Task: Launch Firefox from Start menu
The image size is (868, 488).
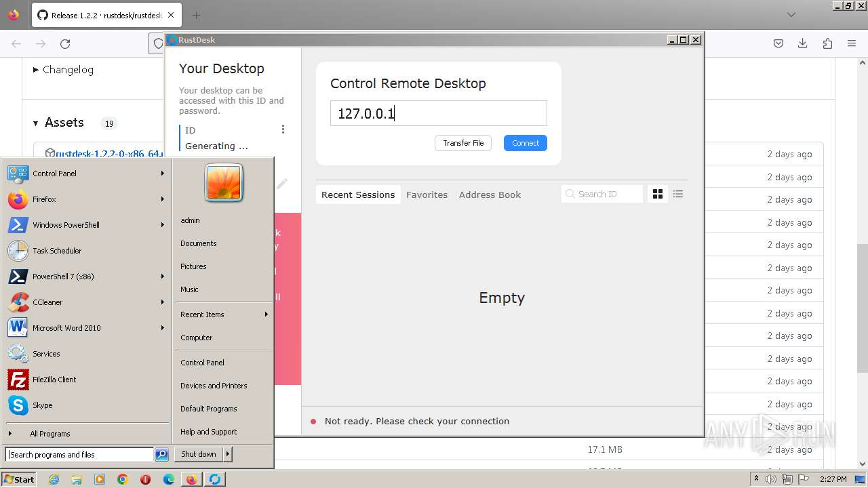Action: point(85,199)
